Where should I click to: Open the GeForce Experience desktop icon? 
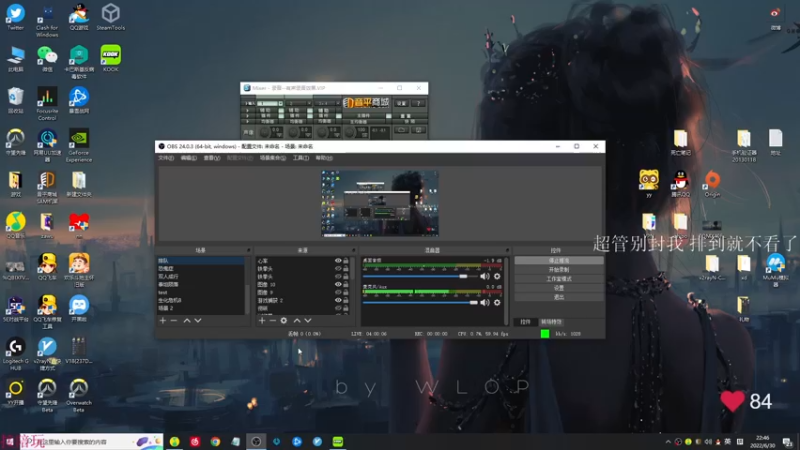pos(79,145)
